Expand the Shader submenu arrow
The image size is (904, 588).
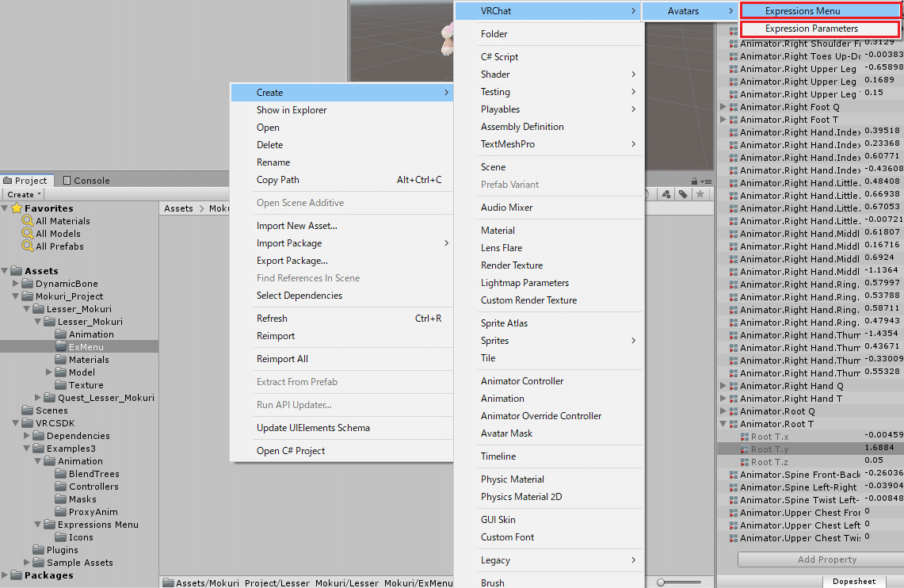[x=633, y=74]
